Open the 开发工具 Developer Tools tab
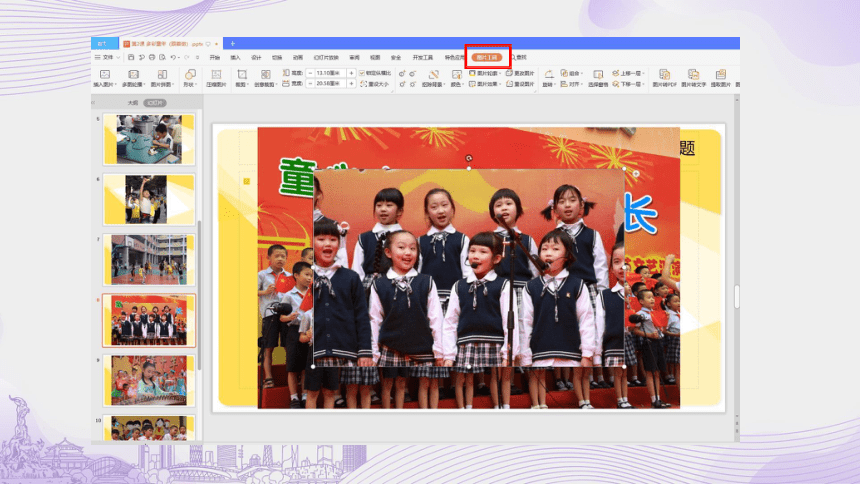 pos(423,57)
